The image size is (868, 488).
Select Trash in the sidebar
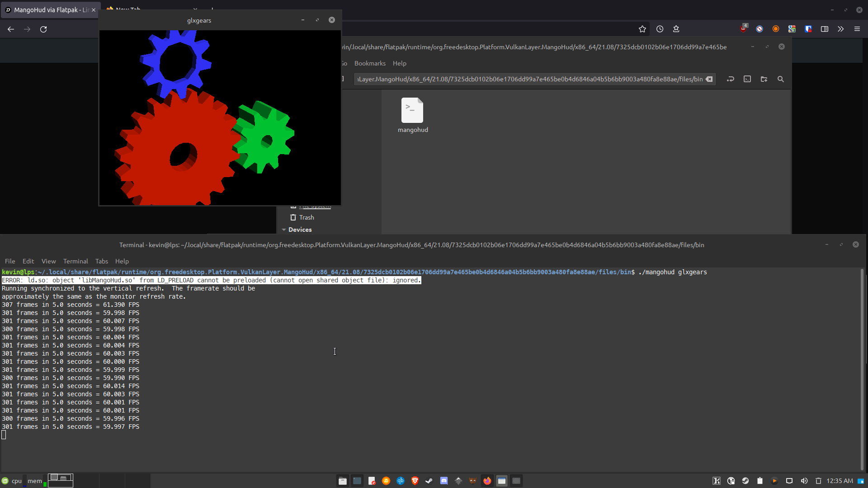(x=306, y=217)
